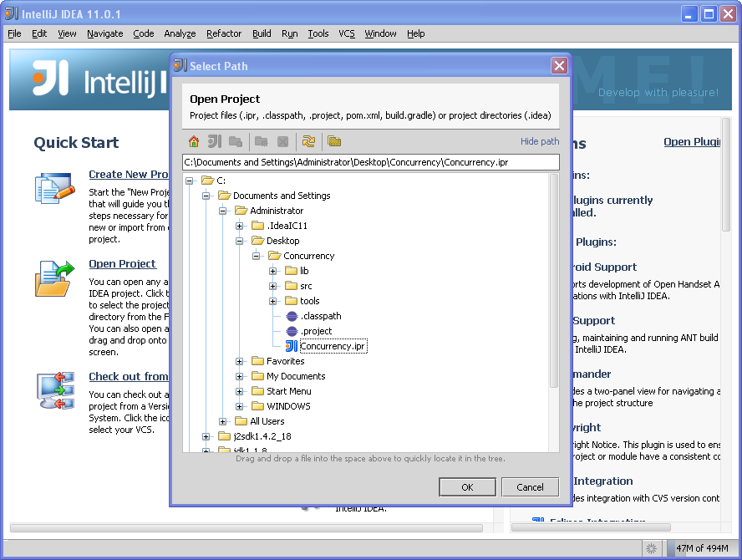Screen dimensions: 742x560
Task: Click the Check out from link
Action: click(x=128, y=376)
